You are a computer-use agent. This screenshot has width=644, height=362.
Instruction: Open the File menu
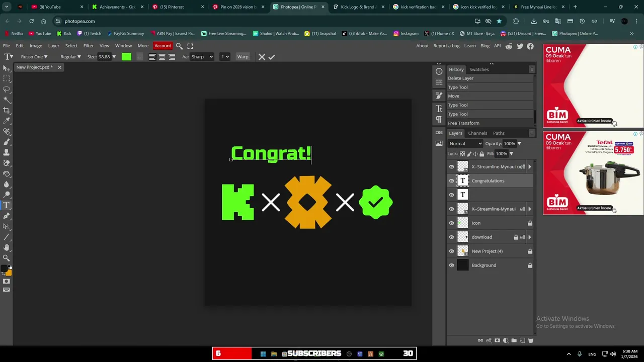[x=7, y=46]
